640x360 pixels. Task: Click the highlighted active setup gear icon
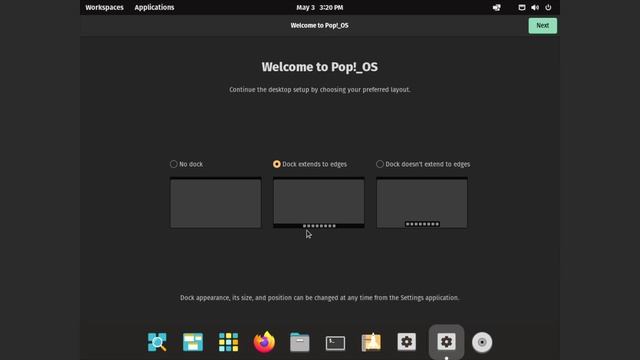click(446, 342)
